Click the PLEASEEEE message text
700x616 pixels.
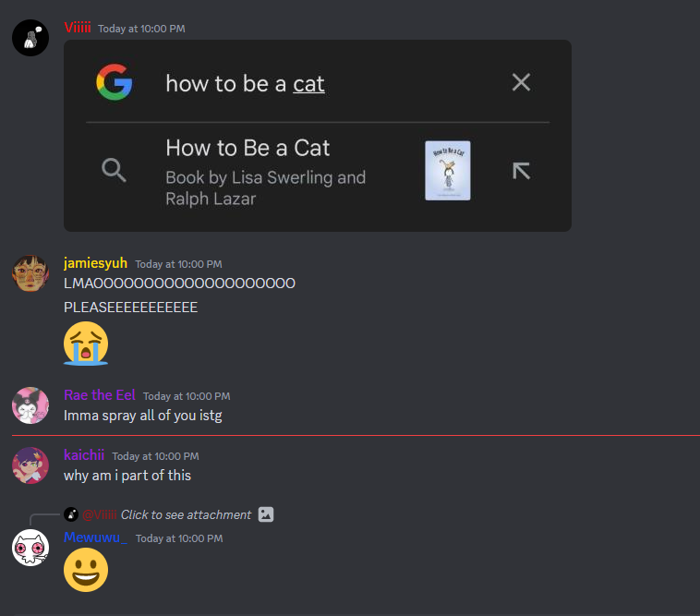coord(131,308)
